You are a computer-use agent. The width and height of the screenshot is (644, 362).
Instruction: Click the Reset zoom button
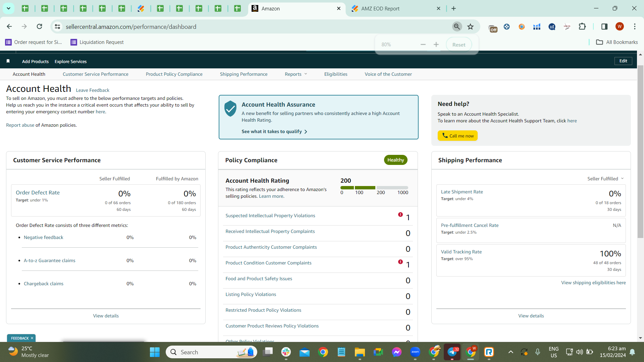(459, 45)
